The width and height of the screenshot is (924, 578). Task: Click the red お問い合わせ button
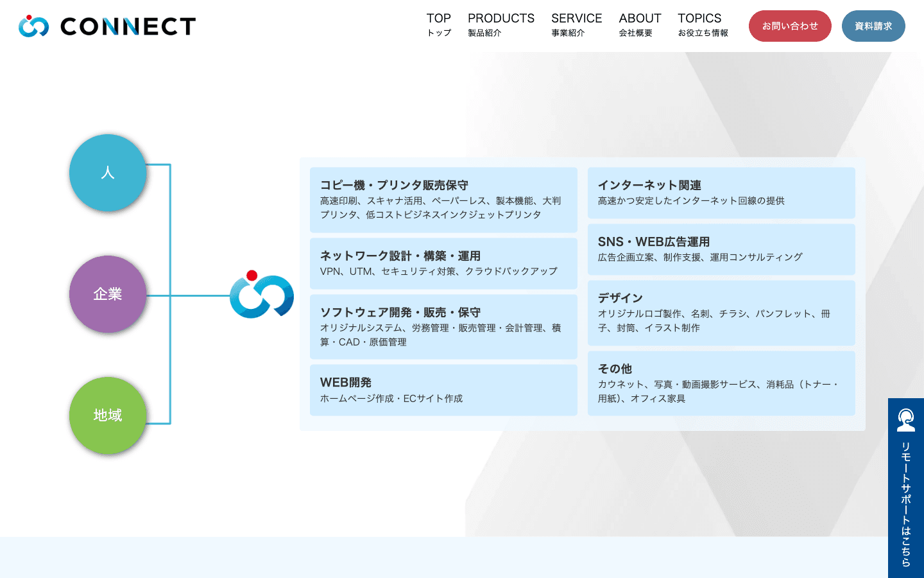coord(790,26)
